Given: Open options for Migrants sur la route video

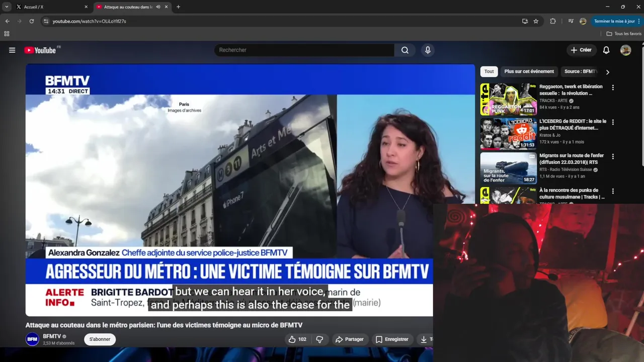Looking at the screenshot, I should tap(613, 157).
